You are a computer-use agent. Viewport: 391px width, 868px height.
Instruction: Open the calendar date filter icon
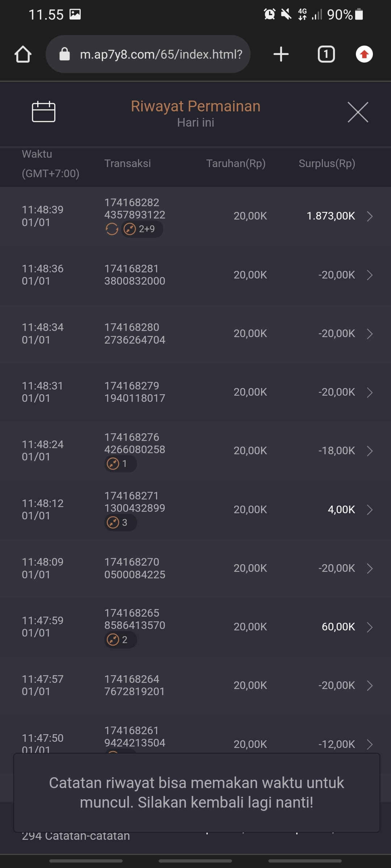coord(43,112)
